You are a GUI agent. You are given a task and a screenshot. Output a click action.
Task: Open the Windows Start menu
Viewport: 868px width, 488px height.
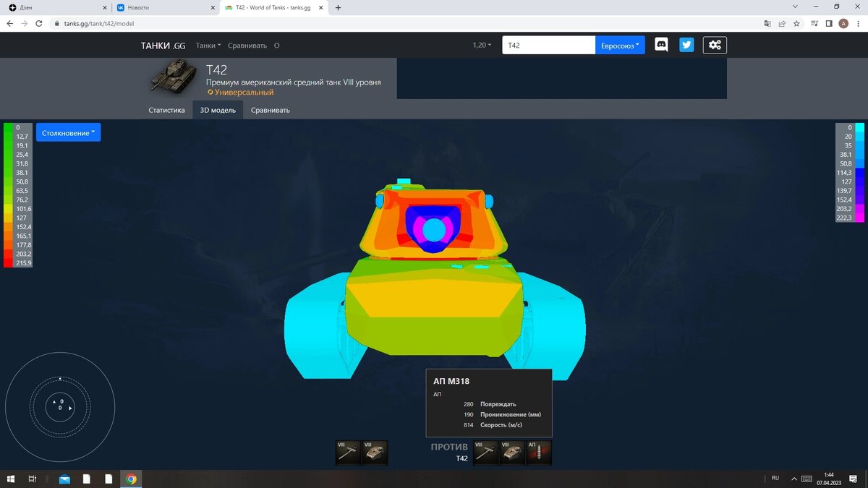10,479
